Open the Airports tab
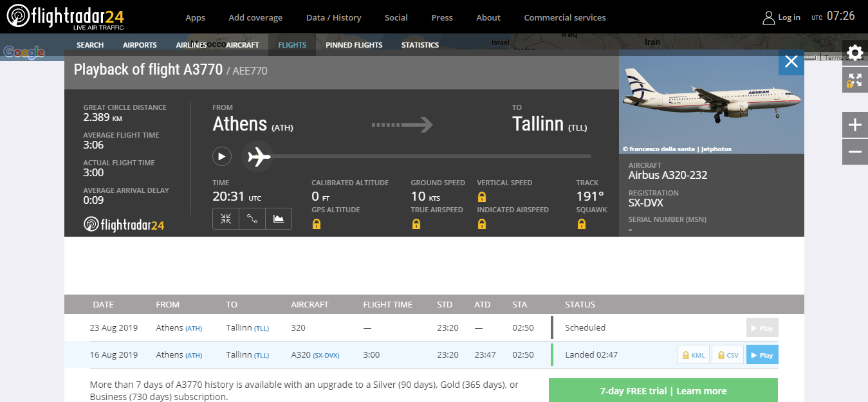868x402 pixels. [140, 45]
